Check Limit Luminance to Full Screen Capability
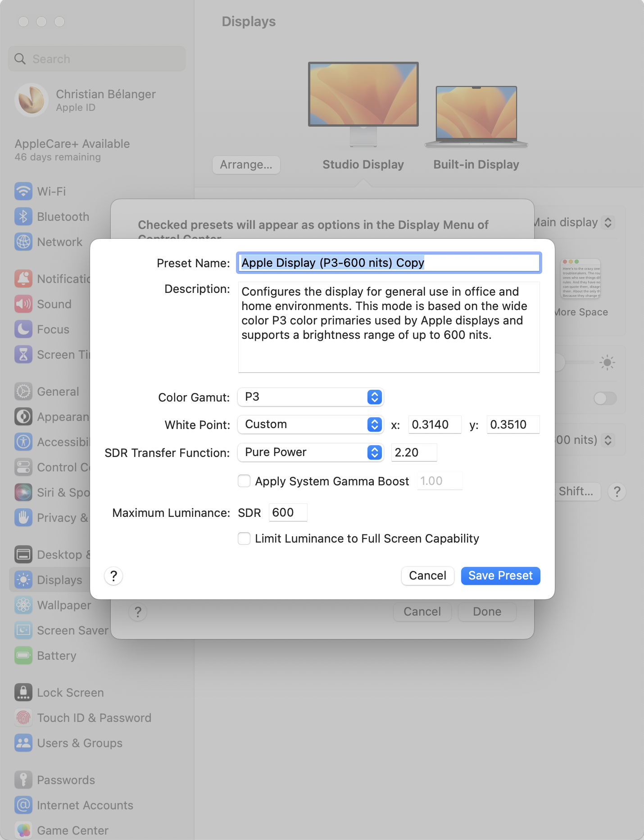The width and height of the screenshot is (644, 840). click(244, 539)
